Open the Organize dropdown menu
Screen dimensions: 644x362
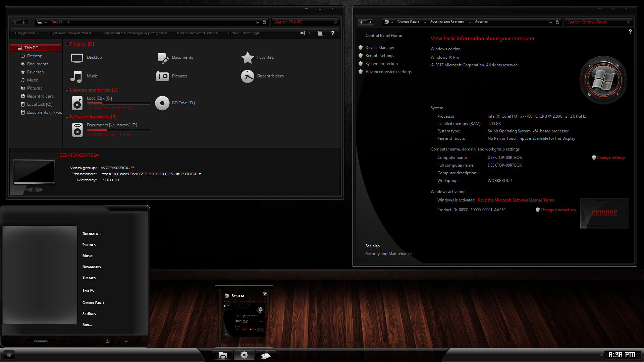[27, 33]
